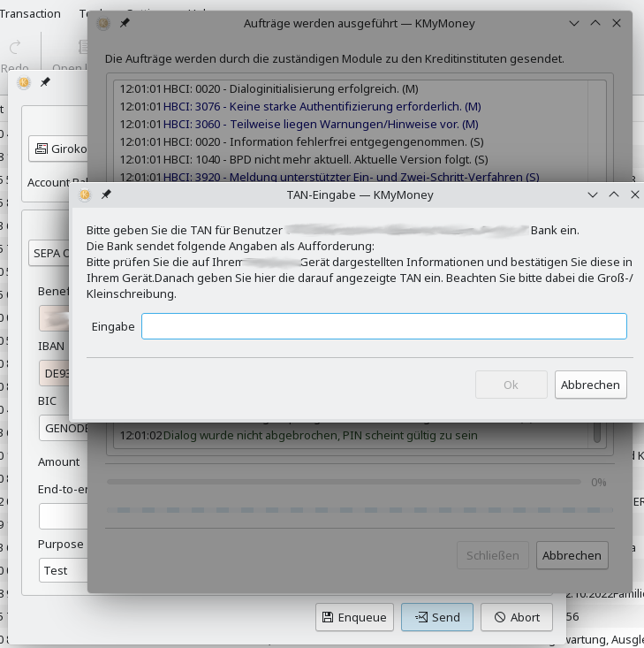This screenshot has height=648, width=644.
Task: Click the Purpose field containing Test
Action: coord(64,570)
